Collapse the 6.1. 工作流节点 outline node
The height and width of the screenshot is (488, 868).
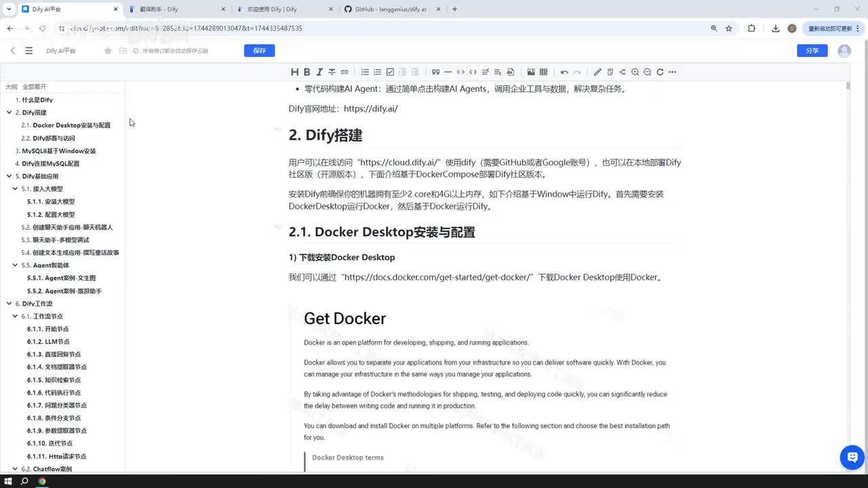pos(15,317)
